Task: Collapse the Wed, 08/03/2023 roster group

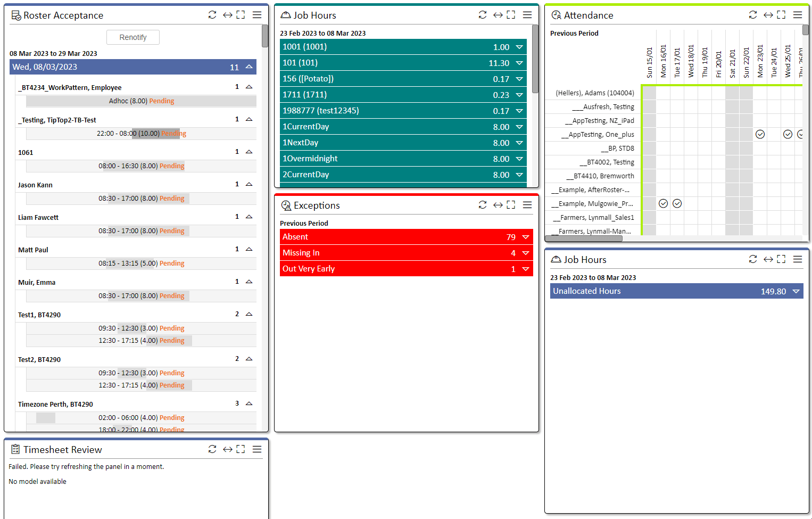Action: 249,67
